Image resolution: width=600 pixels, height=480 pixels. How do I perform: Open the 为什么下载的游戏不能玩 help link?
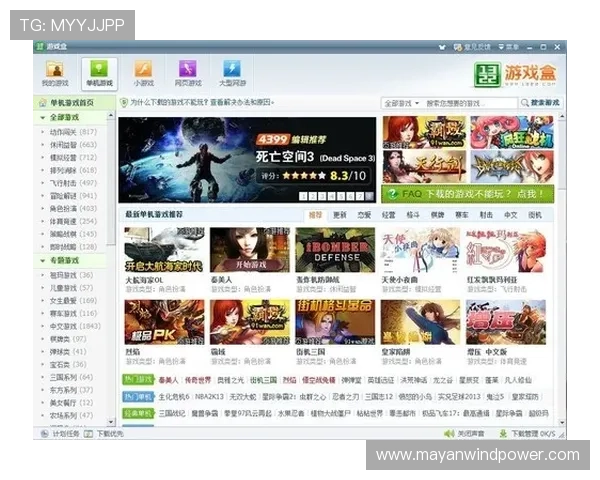(202, 103)
